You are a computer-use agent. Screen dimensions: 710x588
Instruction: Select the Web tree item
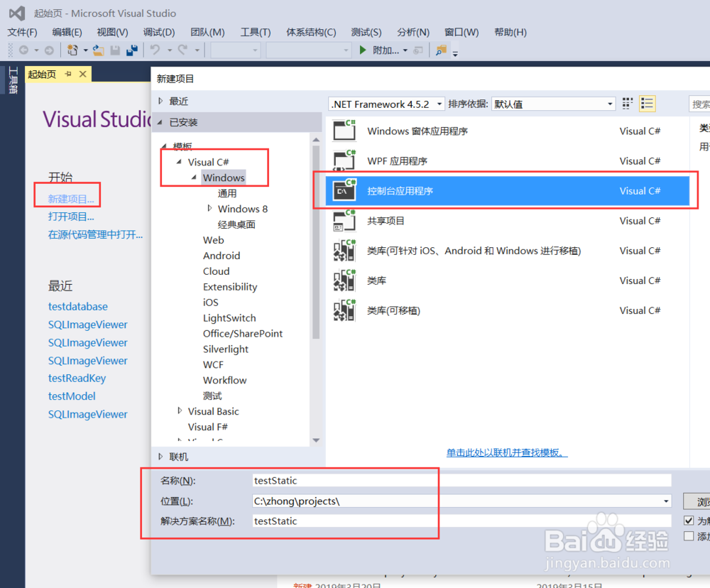(213, 240)
